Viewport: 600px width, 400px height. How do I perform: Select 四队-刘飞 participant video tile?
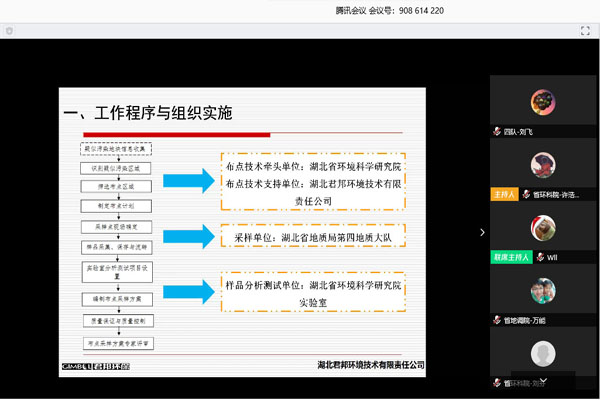pyautogui.click(x=543, y=103)
